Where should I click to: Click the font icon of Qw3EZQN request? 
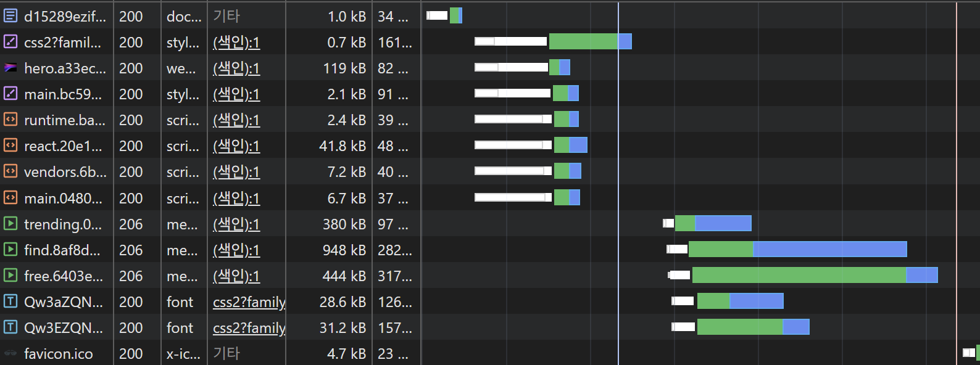coord(10,327)
